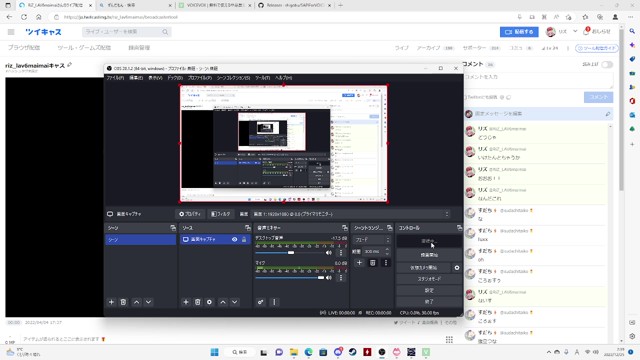640x360 pixels.
Task: Pop out the Audio Mixer dock panel
Action: pos(345,228)
